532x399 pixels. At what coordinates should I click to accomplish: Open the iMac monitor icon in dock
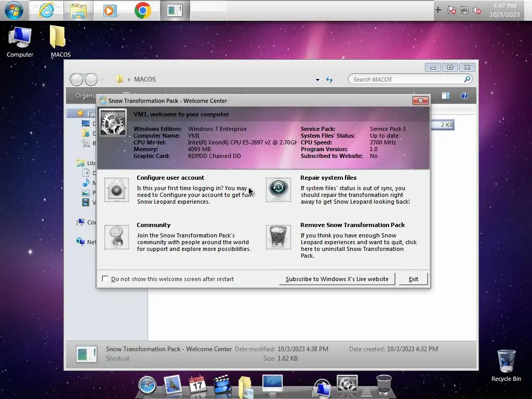coord(272,385)
